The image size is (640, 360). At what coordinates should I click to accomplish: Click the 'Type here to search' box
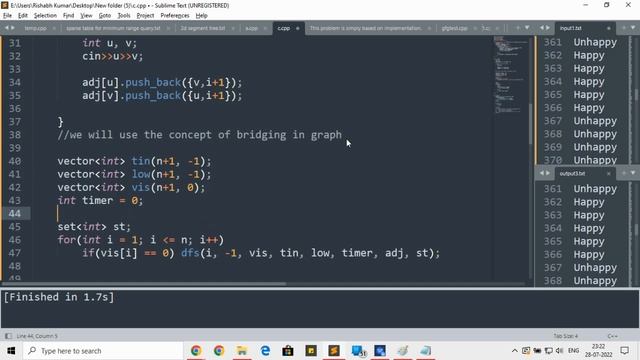click(103, 351)
